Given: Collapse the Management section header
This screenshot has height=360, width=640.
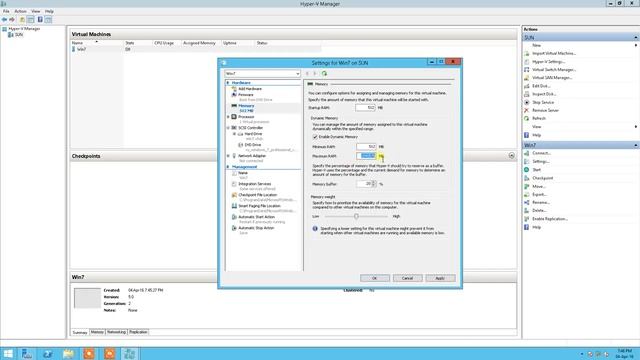Looking at the screenshot, I should [228, 167].
